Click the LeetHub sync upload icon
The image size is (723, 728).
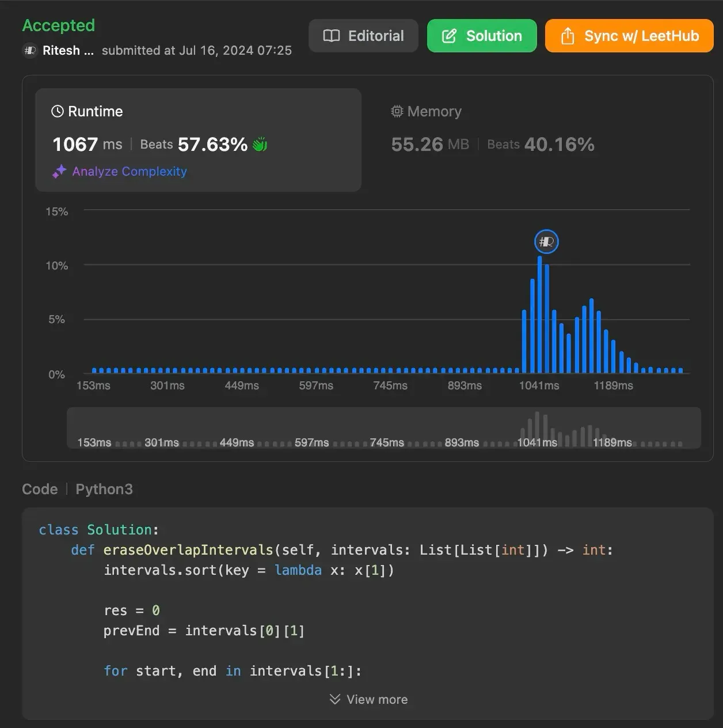click(568, 36)
